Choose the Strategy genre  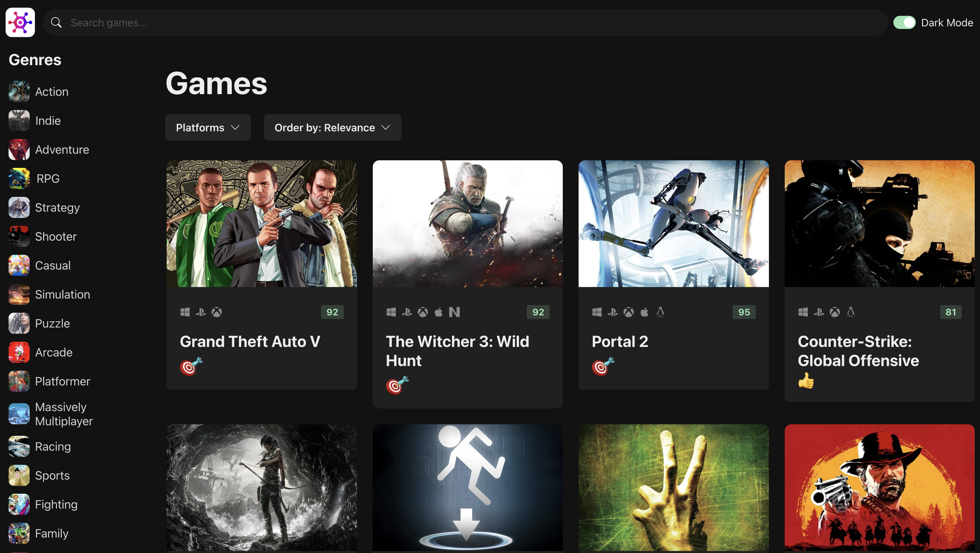57,207
